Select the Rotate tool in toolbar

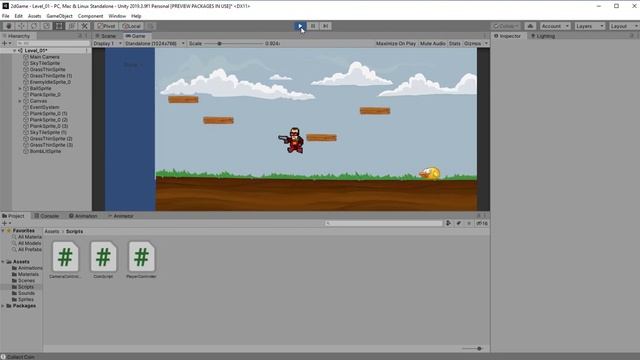click(34, 26)
